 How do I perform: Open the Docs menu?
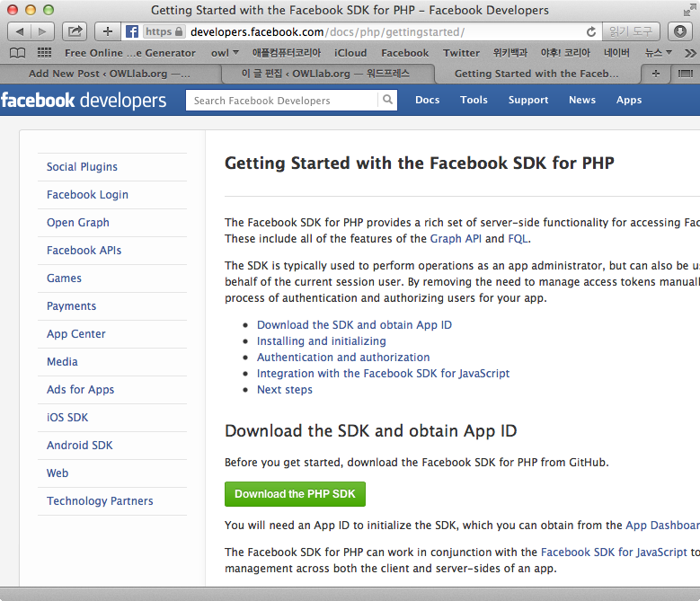[427, 100]
